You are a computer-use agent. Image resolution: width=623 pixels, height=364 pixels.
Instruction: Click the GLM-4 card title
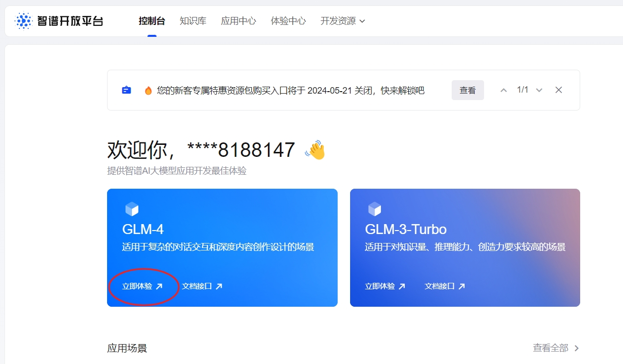coord(143,229)
